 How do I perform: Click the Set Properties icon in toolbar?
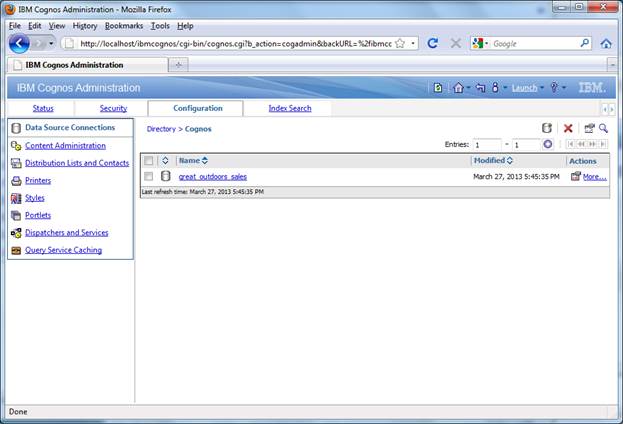pos(589,128)
